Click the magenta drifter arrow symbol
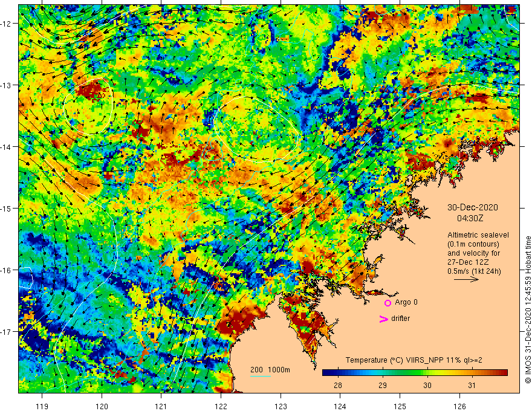Screen dimensions: 532x411 [x=384, y=319]
